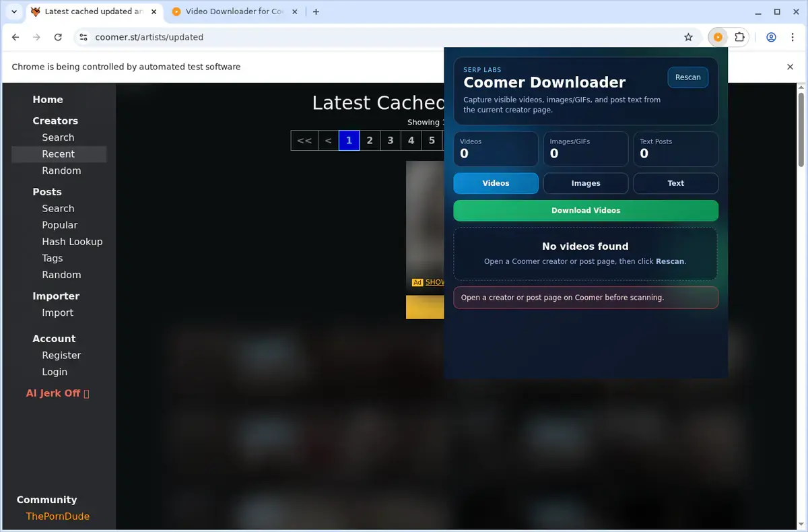Click the Images/GIFs count card
Viewport: 808px width, 532px height.
pyautogui.click(x=586, y=149)
